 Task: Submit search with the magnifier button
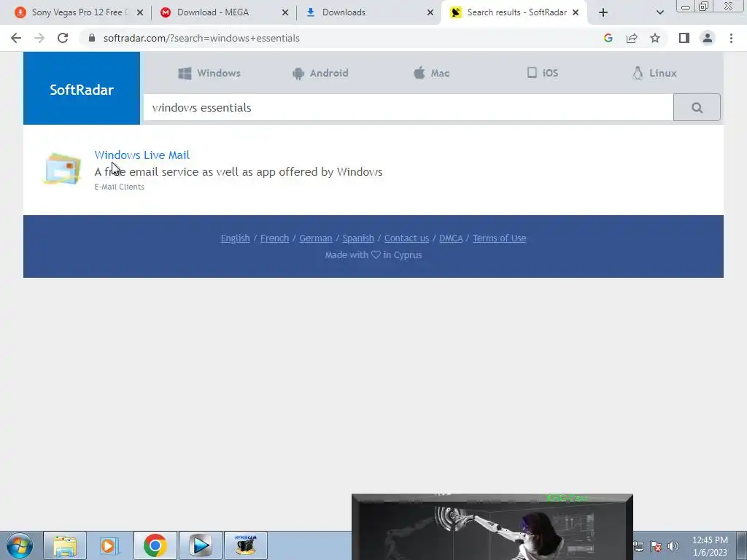click(697, 108)
